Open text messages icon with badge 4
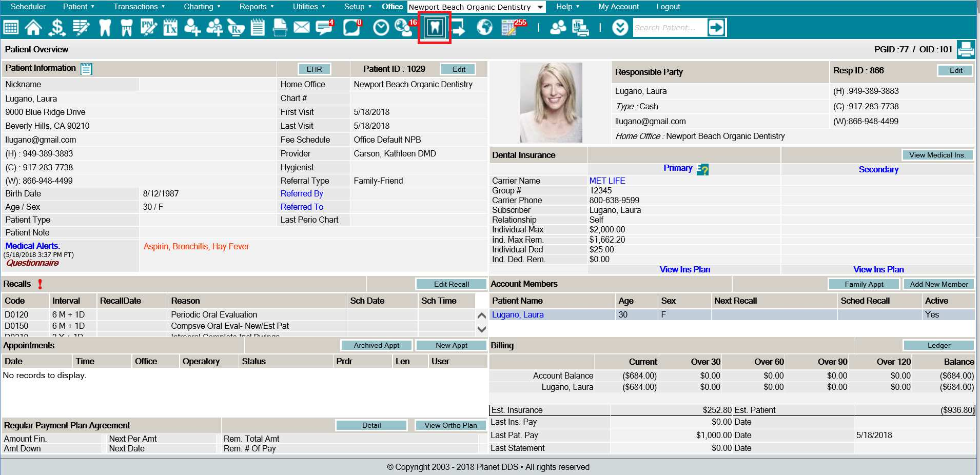The image size is (980, 475). tap(324, 27)
